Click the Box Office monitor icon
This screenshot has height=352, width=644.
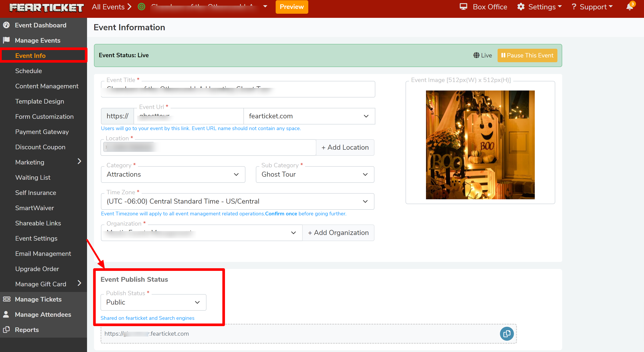click(x=463, y=7)
